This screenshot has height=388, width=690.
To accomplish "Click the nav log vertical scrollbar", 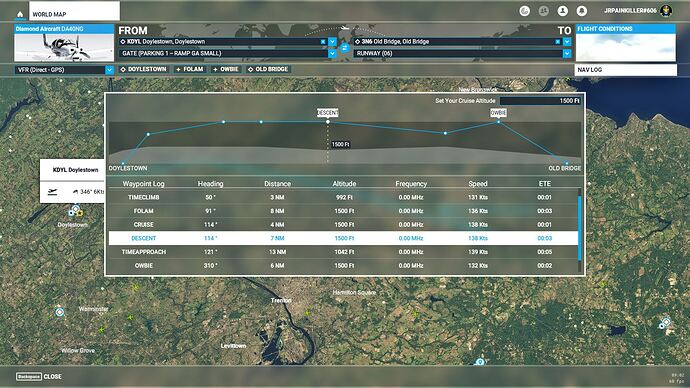I will point(580,228).
